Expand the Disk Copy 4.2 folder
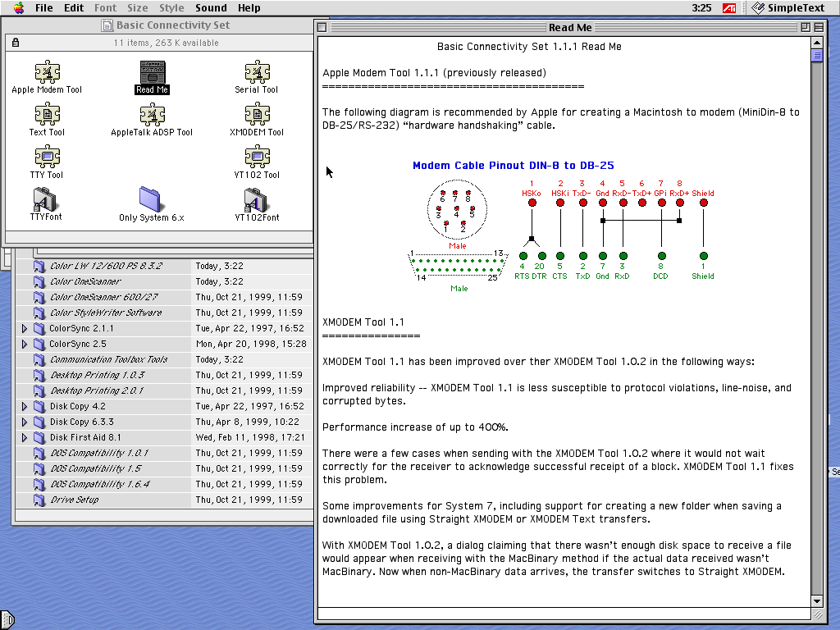The width and height of the screenshot is (840, 630). pyautogui.click(x=25, y=407)
